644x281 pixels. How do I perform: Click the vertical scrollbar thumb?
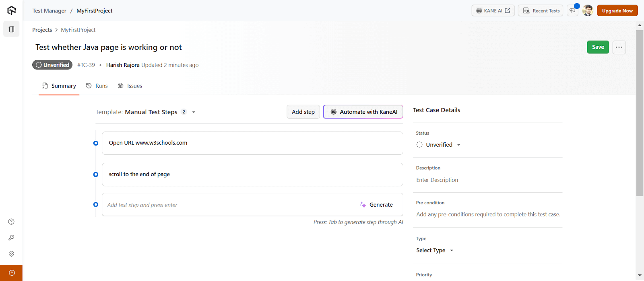point(640,113)
